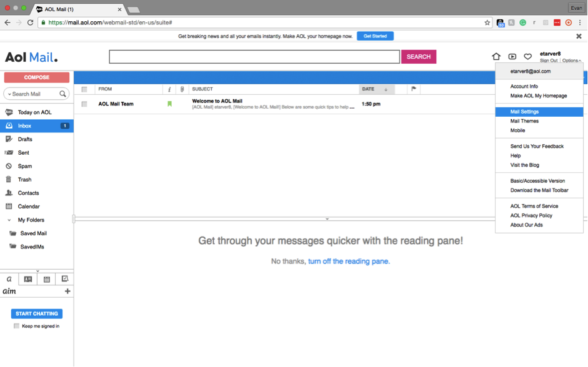588x367 pixels.
Task: Collapse the Options menu with its caret
Action: coord(581,61)
